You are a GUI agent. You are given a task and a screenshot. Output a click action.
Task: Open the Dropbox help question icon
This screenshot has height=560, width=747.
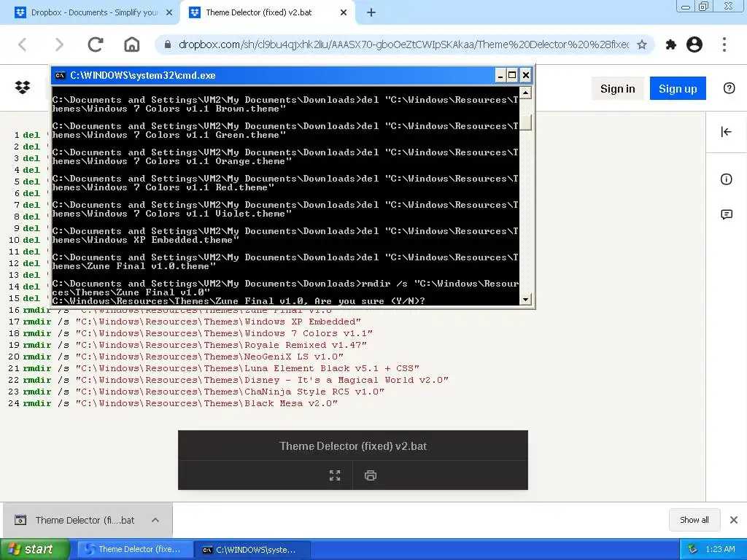pyautogui.click(x=729, y=88)
